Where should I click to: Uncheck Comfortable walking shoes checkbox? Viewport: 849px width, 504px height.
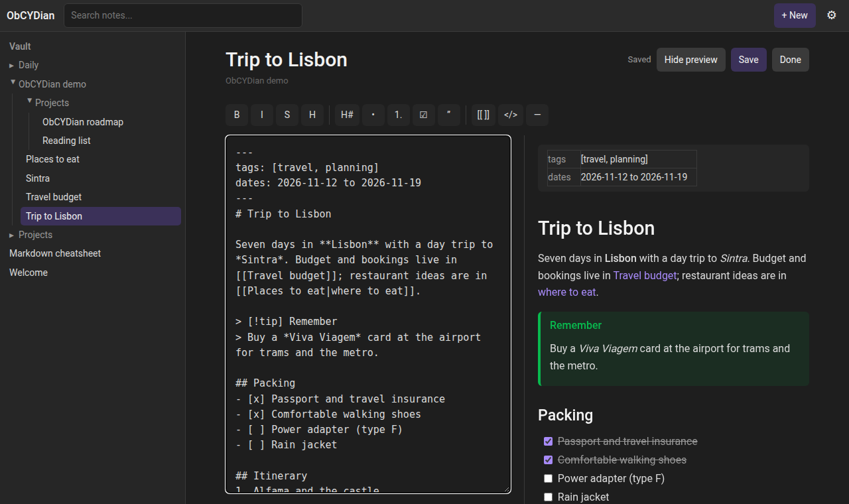[548, 460]
